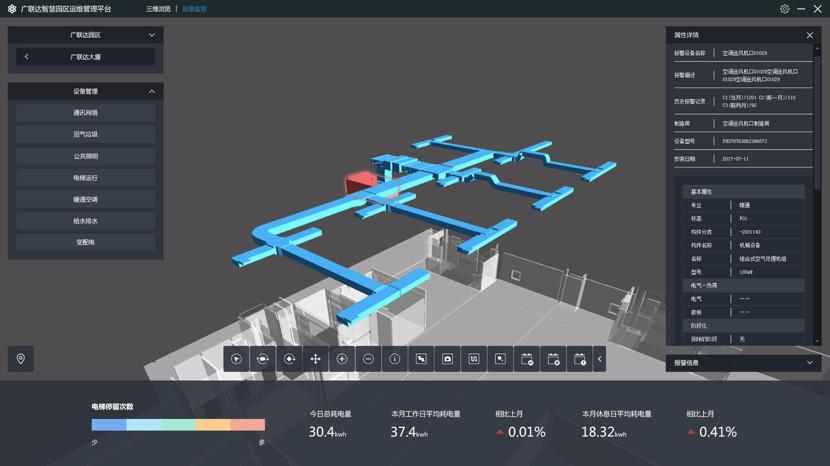
Task: Open the calendar alert toolbar icon
Action: (x=580, y=359)
